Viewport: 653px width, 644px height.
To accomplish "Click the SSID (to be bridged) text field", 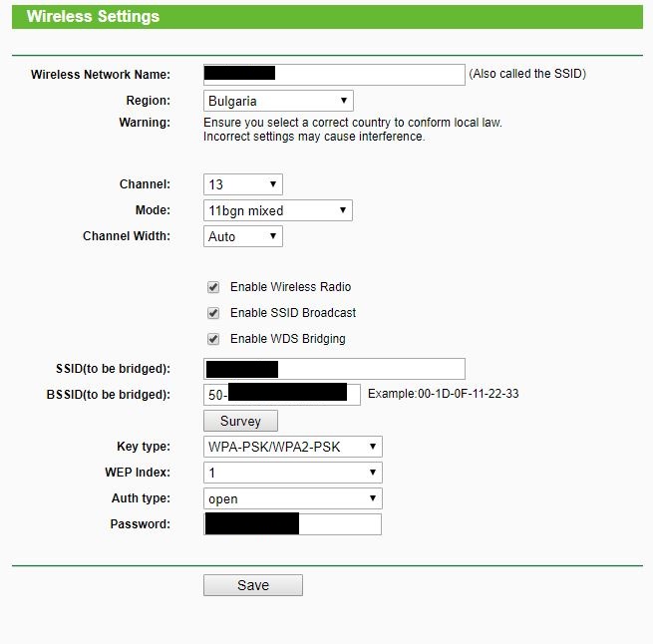I will pos(369,369).
